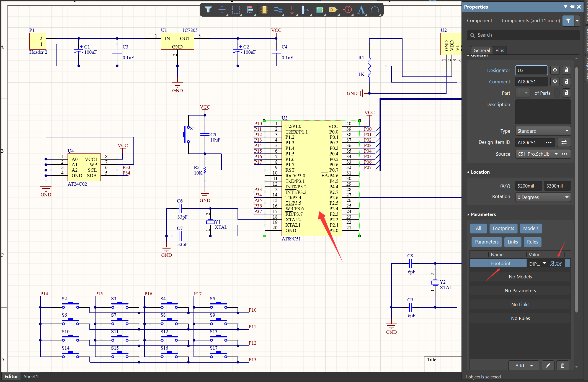Open the selection filter funnel tool
Viewport: 588px width, 382px height.
click(208, 10)
